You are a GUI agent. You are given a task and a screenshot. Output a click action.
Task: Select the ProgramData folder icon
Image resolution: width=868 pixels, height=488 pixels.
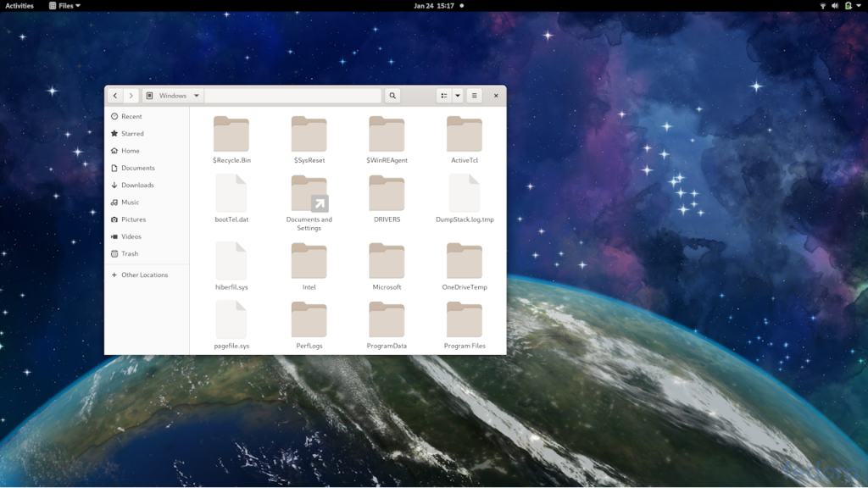pyautogui.click(x=387, y=319)
